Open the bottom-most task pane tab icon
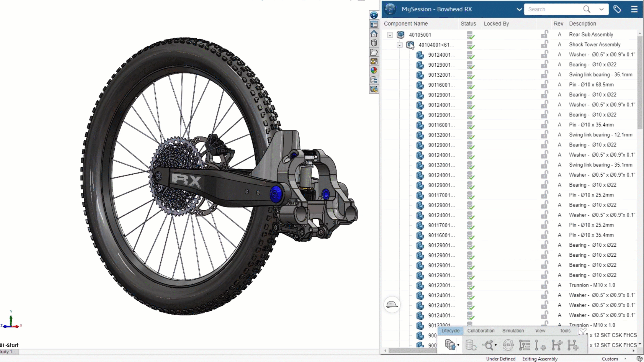This screenshot has width=644, height=362. (x=374, y=89)
